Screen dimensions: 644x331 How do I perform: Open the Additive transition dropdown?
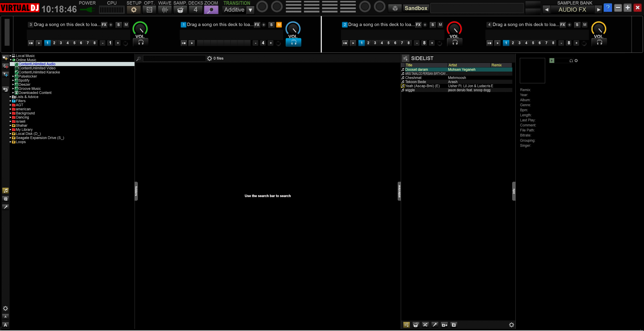tap(250, 10)
